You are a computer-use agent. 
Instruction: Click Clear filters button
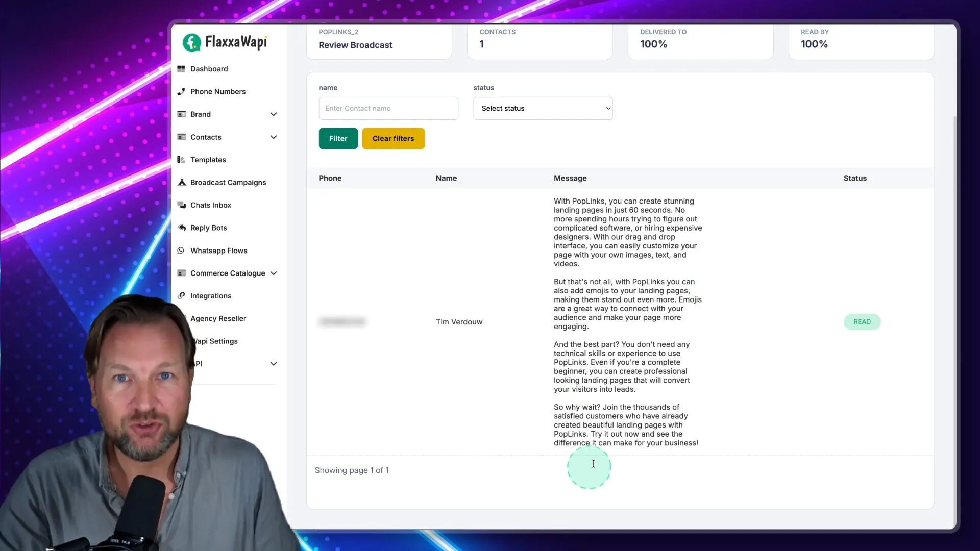[393, 138]
